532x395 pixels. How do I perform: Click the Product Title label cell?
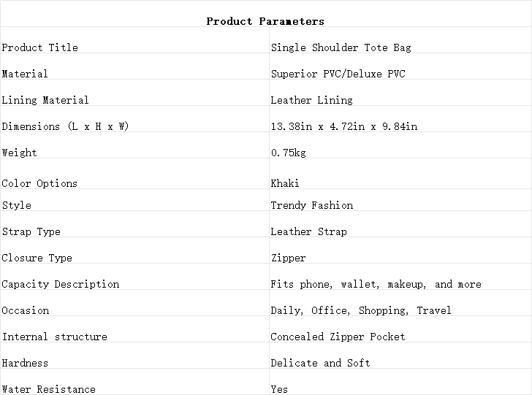134,40
